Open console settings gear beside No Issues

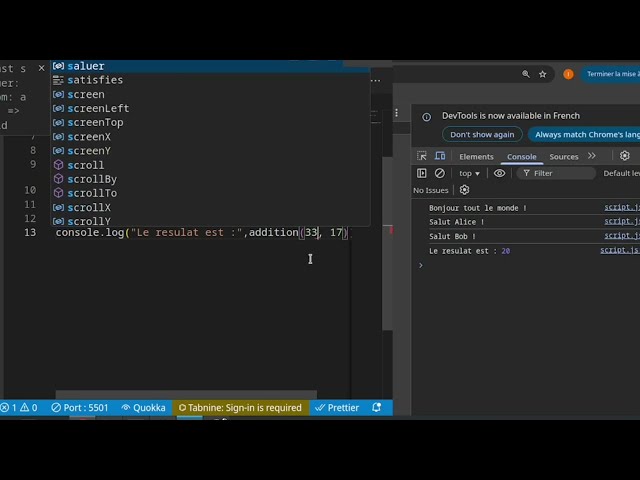[x=464, y=190]
